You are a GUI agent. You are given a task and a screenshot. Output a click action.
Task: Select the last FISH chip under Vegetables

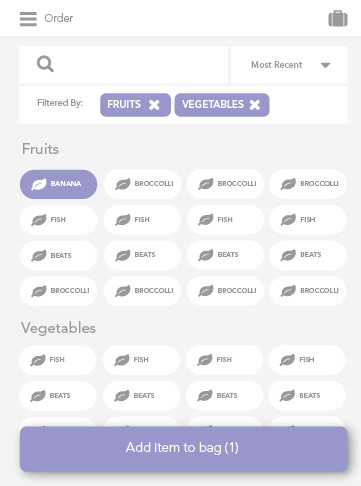click(x=307, y=360)
